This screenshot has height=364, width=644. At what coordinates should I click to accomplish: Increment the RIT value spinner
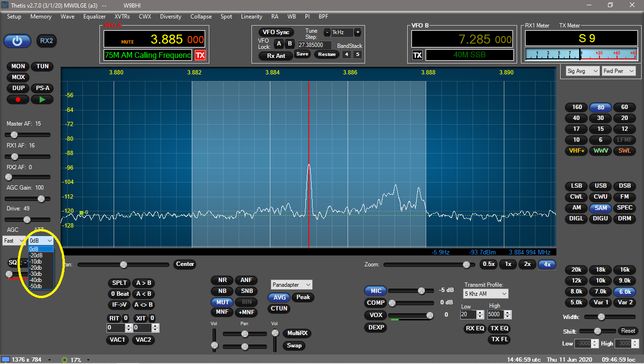(129, 326)
